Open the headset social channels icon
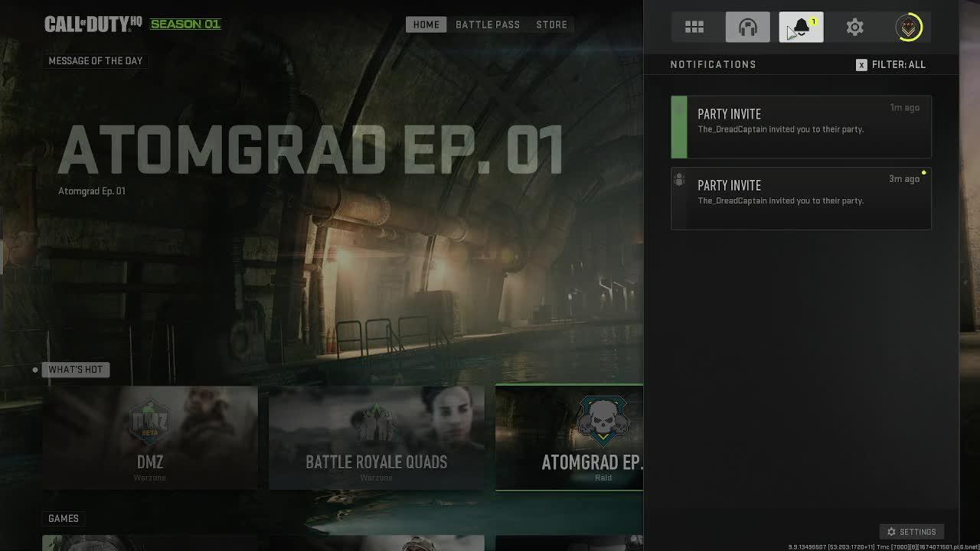 [x=747, y=28]
